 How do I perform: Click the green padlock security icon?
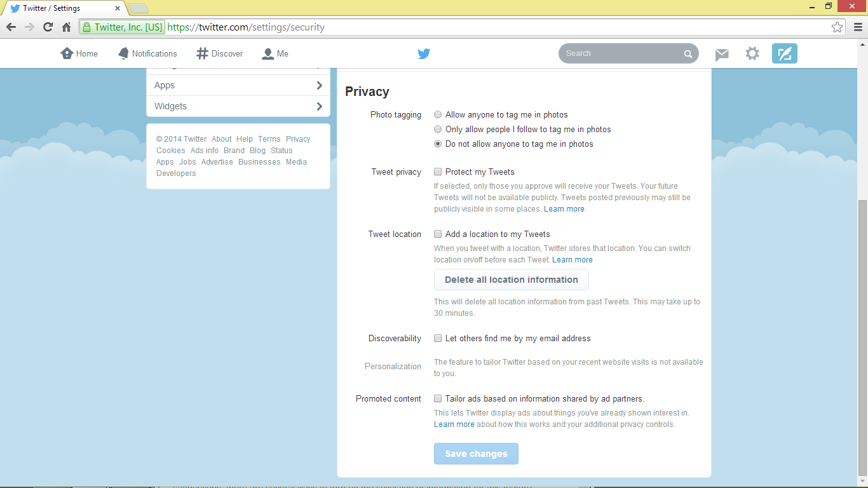click(x=86, y=27)
